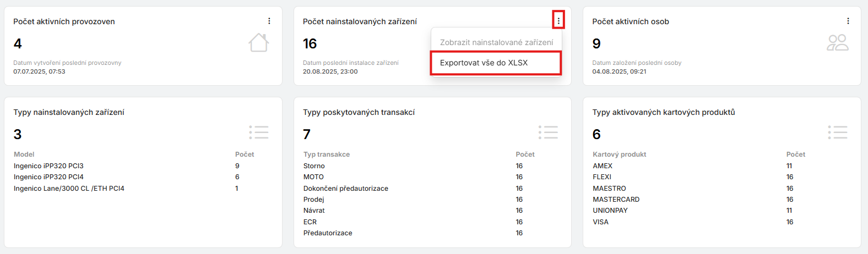The image size is (868, 254).
Task: Open three-dot menu for Počet aktivních provozoven
Action: pos(269,21)
